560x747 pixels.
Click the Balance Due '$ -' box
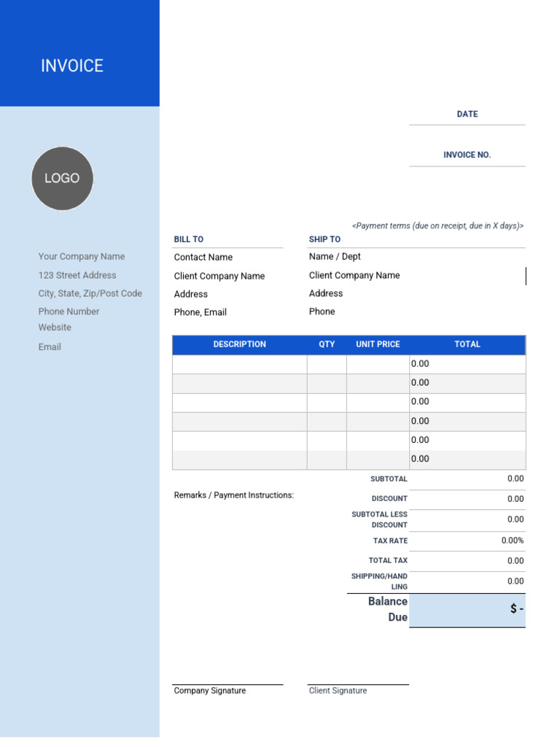point(467,611)
